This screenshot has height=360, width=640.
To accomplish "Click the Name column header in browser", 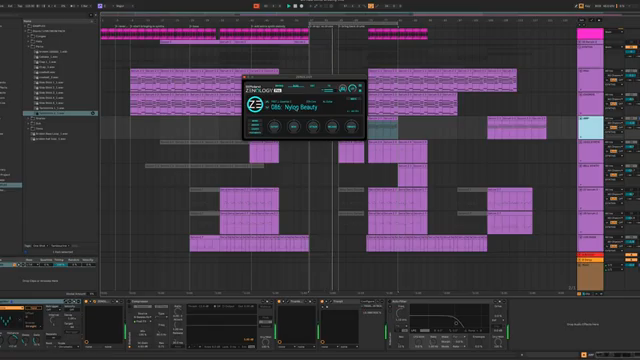I will point(28,21).
